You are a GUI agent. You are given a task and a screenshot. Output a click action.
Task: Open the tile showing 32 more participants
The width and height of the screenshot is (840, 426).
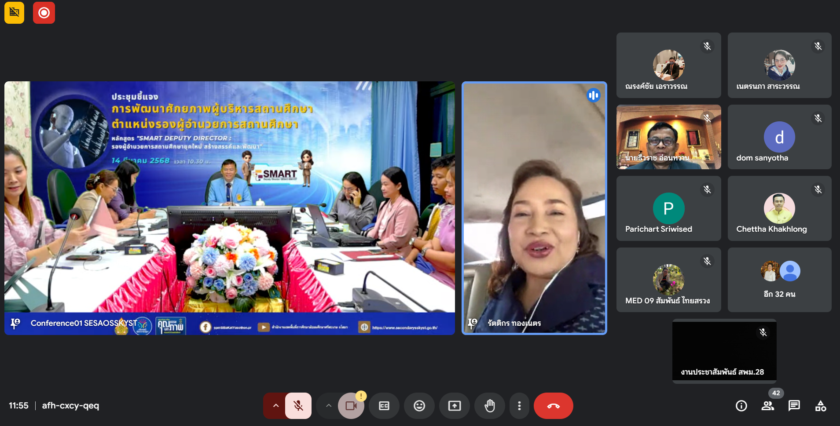click(779, 280)
